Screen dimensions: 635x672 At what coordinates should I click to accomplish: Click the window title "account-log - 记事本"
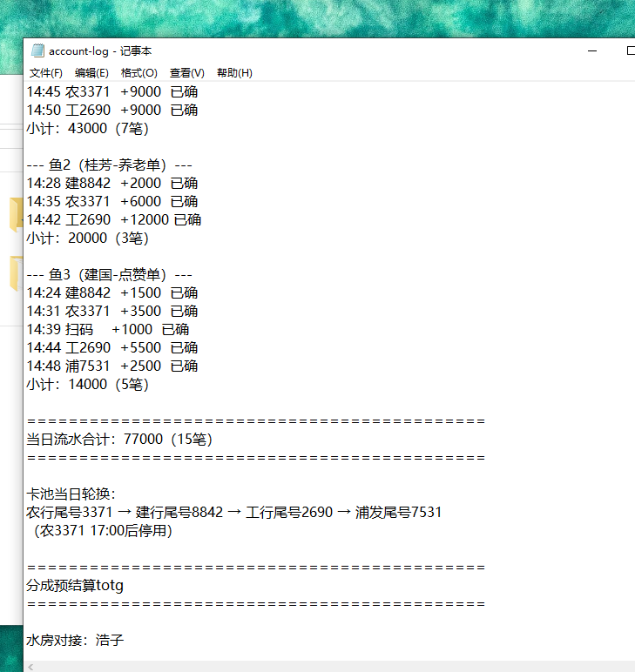coord(100,51)
